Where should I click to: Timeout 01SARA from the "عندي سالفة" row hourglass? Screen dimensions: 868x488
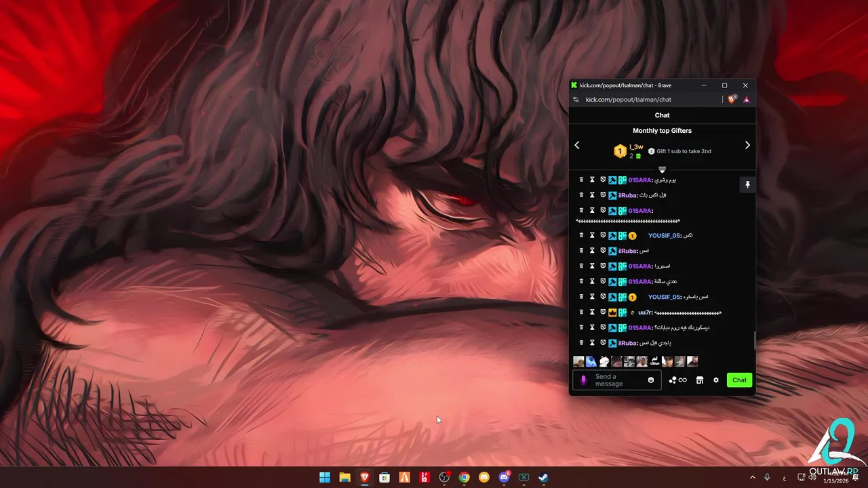(592, 281)
